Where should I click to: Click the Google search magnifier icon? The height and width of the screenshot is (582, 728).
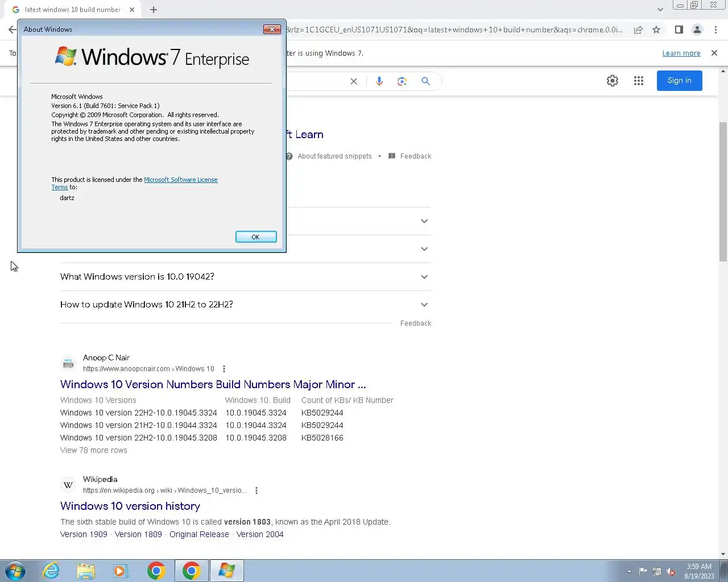click(425, 81)
